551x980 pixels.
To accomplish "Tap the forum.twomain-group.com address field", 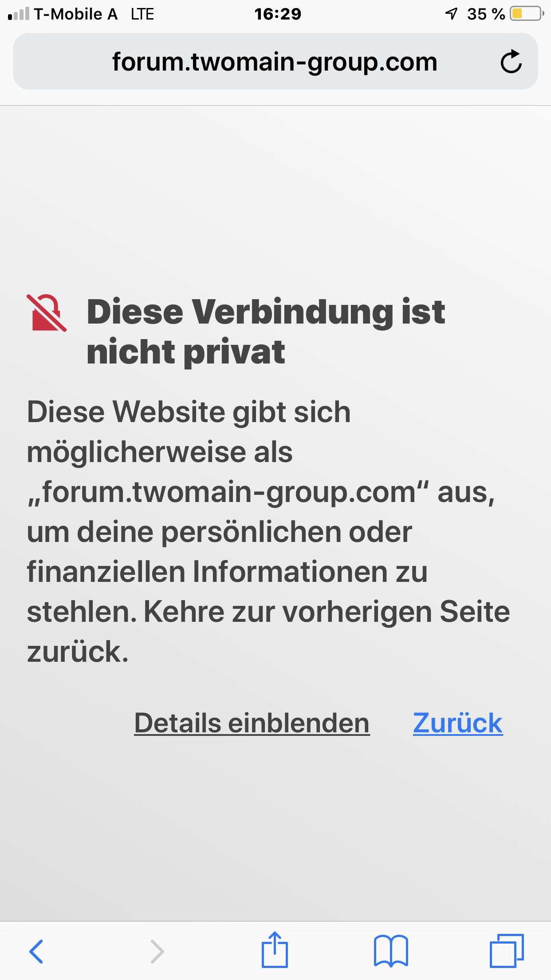I will tap(275, 61).
